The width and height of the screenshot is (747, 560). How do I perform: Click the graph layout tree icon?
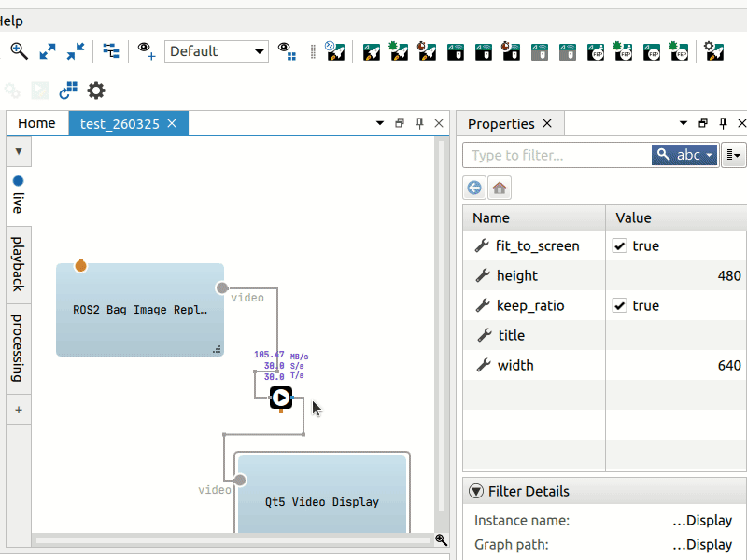click(111, 50)
